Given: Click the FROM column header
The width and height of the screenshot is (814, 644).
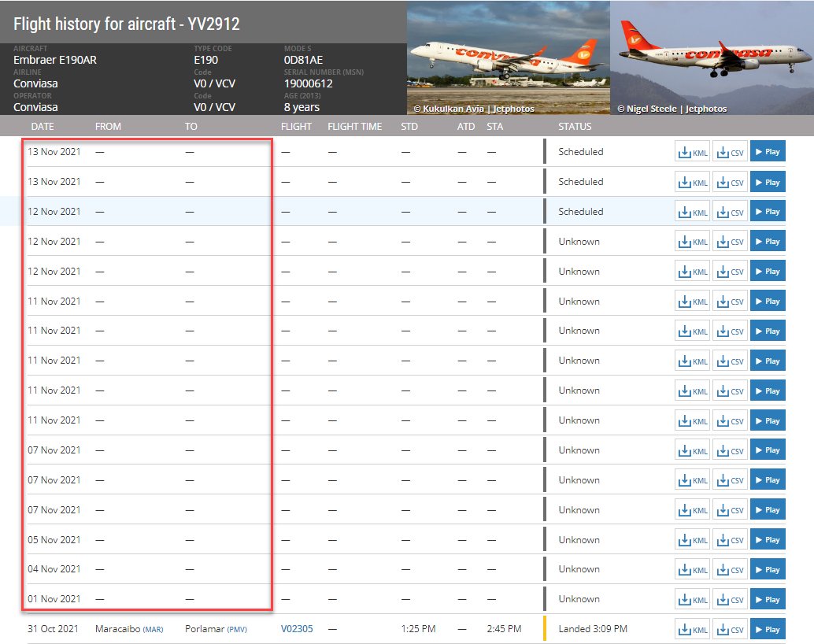Looking at the screenshot, I should 108,127.
